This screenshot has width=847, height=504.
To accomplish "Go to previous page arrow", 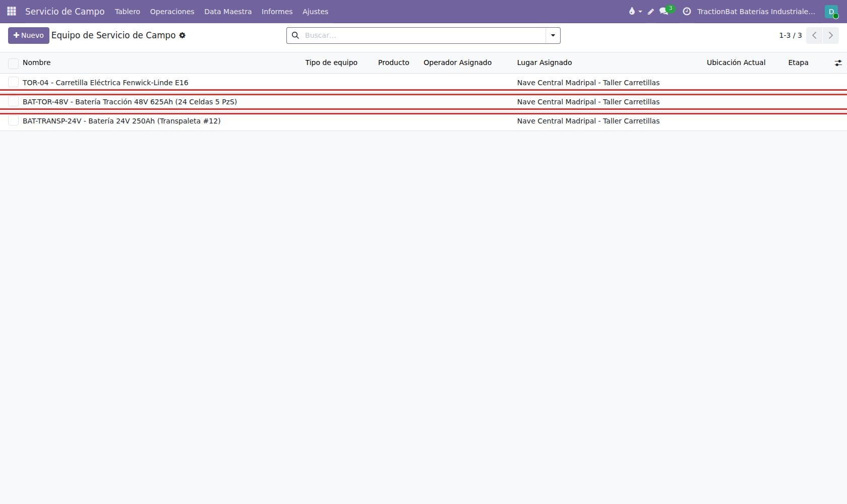I will (814, 35).
